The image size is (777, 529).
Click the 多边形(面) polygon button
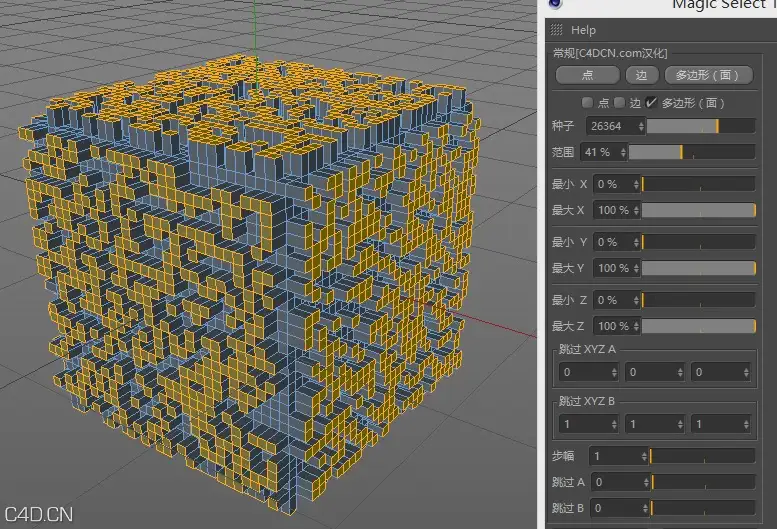709,75
